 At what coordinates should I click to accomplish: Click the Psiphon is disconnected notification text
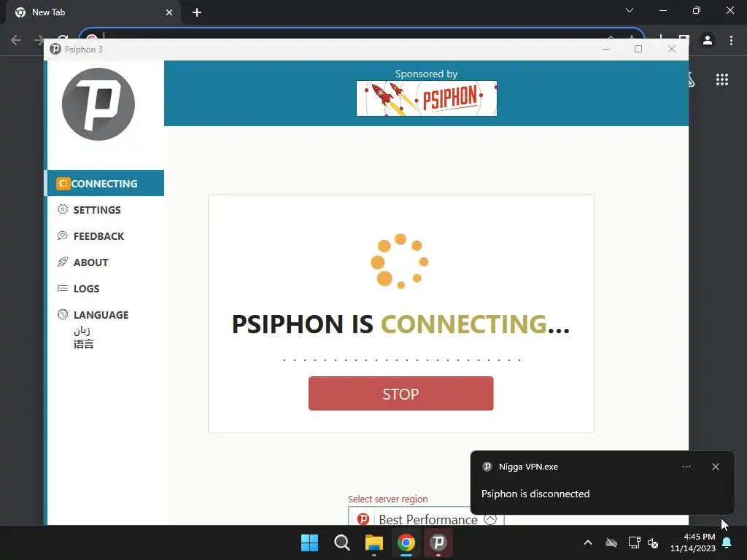coord(535,494)
